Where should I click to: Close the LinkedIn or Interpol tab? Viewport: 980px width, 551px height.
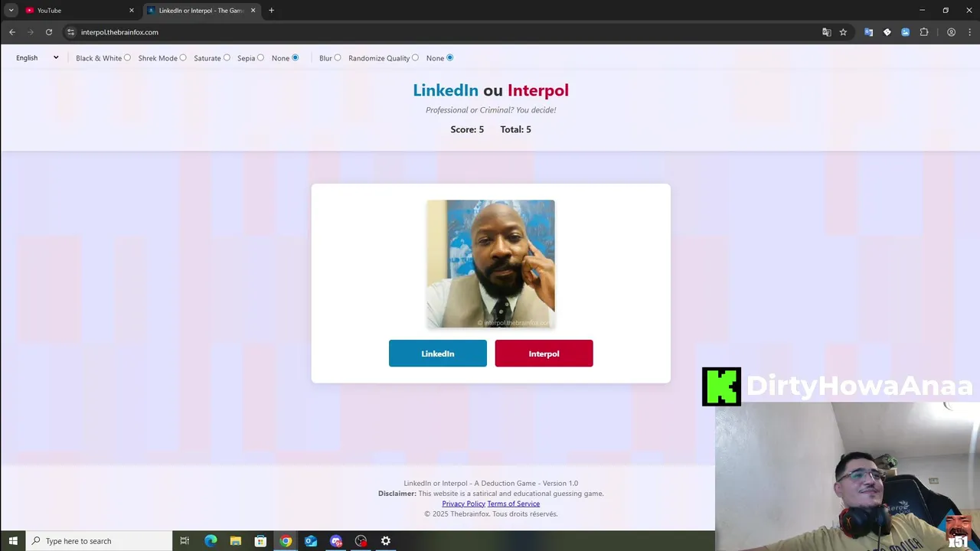tap(253, 11)
